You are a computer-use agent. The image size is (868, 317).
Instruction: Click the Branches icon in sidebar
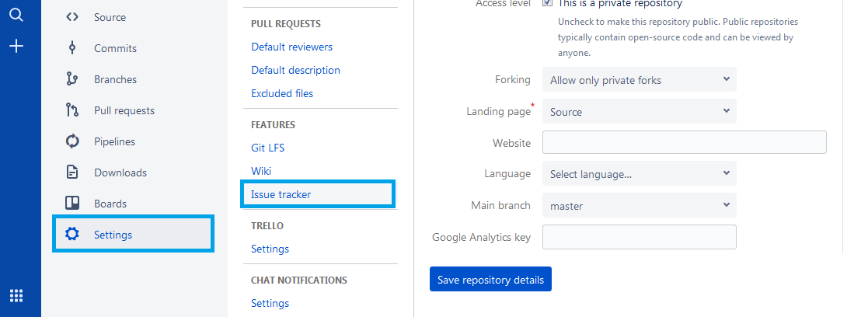tap(72, 79)
